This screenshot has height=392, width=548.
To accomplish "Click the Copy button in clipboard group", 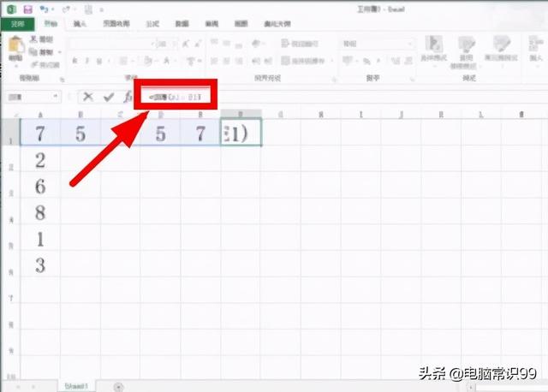I will coord(41,52).
